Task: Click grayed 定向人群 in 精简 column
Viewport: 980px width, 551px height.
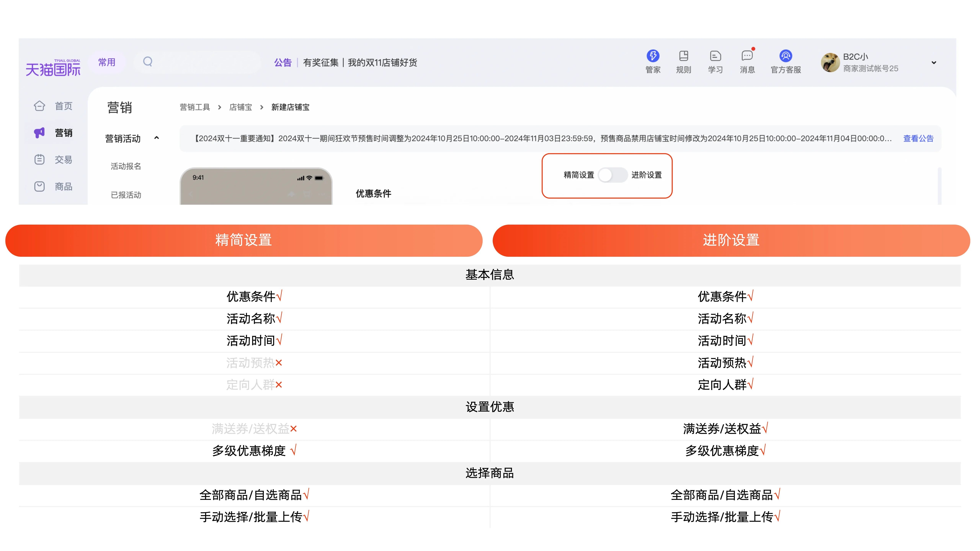Action: tap(250, 385)
